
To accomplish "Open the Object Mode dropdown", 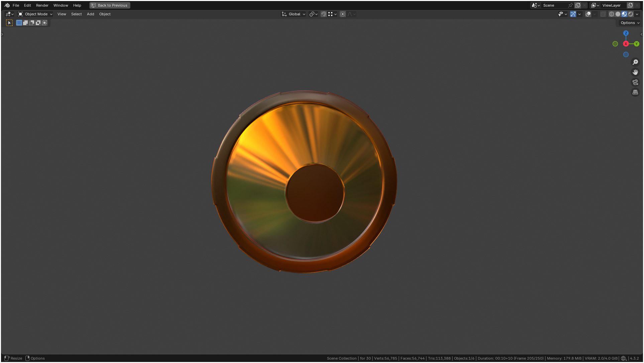I will pos(35,14).
